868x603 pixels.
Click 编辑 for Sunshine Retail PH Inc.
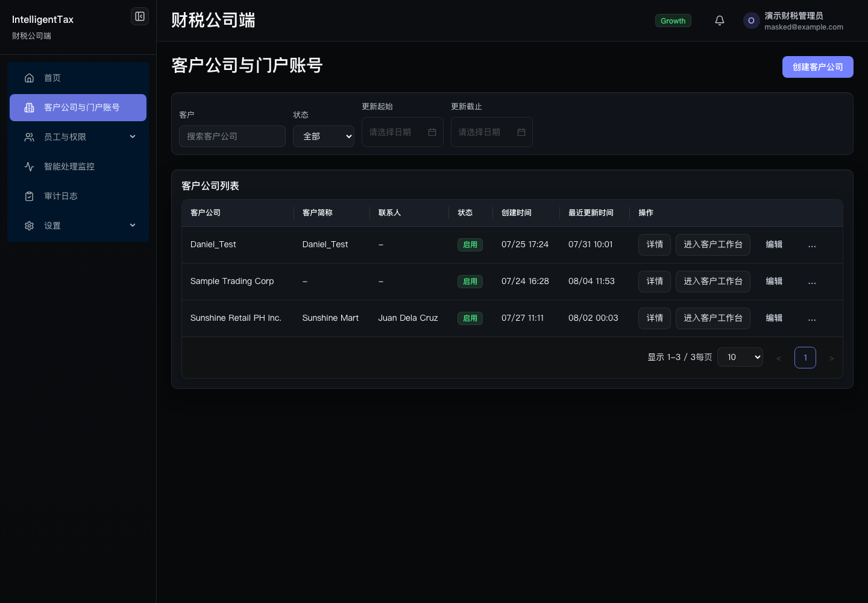coord(774,318)
